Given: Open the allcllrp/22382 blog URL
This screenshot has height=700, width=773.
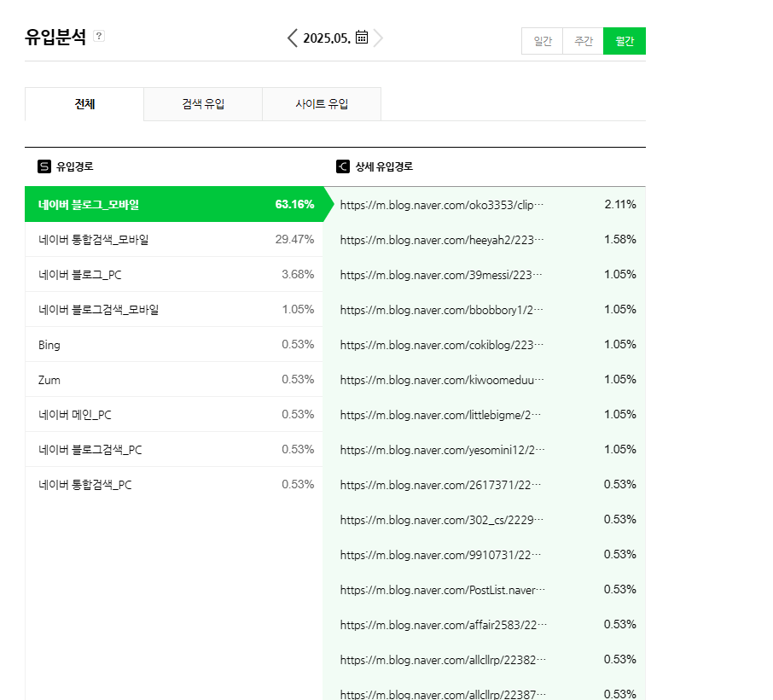Looking at the screenshot, I should pyautogui.click(x=443, y=660).
